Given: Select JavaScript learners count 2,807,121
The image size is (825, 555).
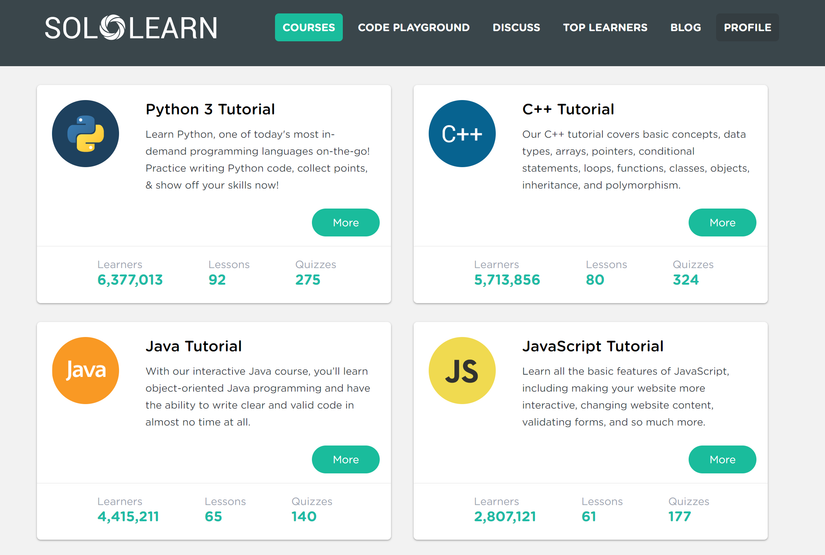Looking at the screenshot, I should (x=505, y=517).
